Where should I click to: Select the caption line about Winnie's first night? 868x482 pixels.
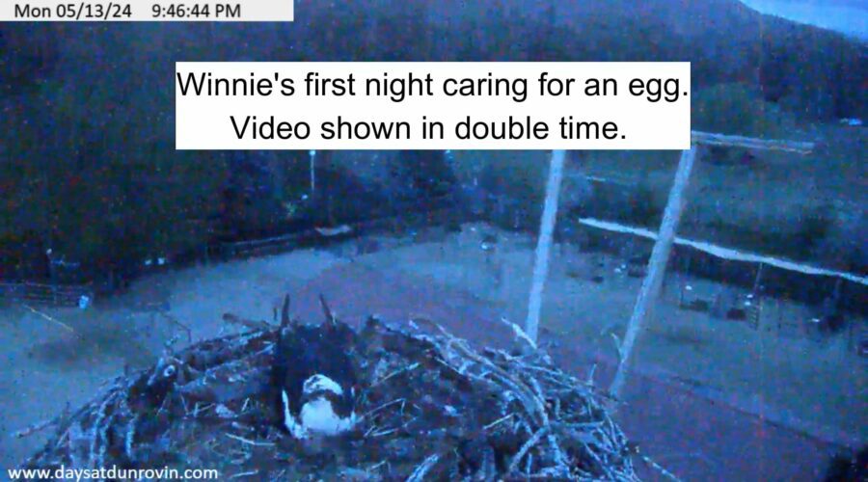(x=432, y=85)
